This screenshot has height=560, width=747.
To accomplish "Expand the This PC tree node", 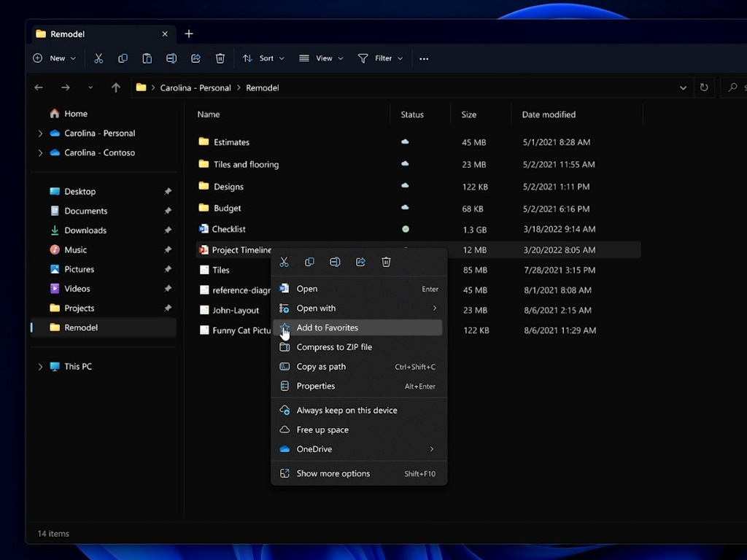I will coord(40,367).
